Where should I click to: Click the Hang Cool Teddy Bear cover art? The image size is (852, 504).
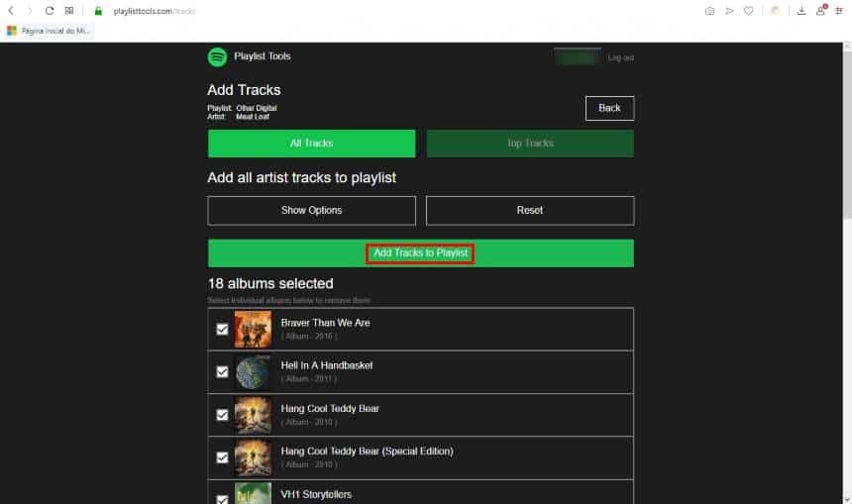click(x=253, y=415)
